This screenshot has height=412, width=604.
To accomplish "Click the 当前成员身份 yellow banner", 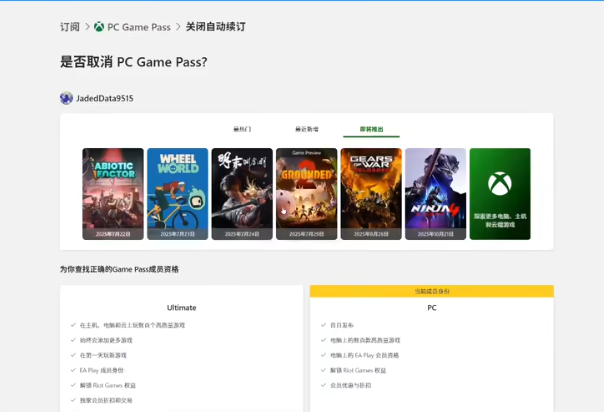I will (x=432, y=291).
